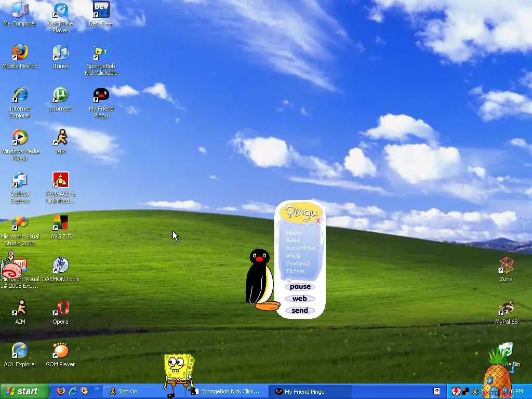Choose Skate in the Pingu menu

coord(294,233)
